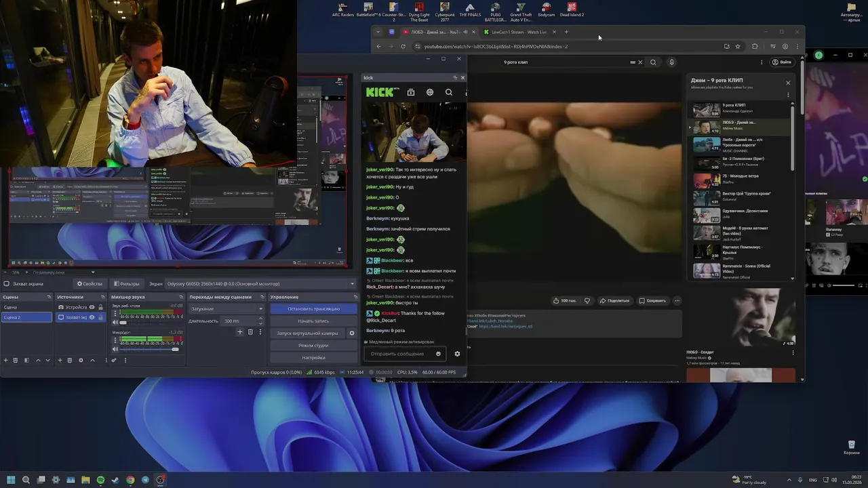Open selected source properties gear

point(81,361)
